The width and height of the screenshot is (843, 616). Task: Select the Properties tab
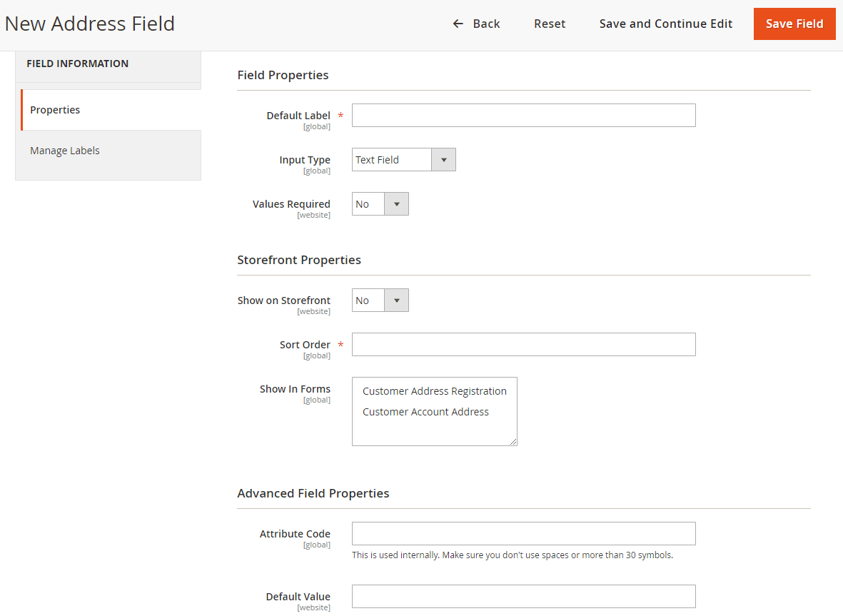55,109
